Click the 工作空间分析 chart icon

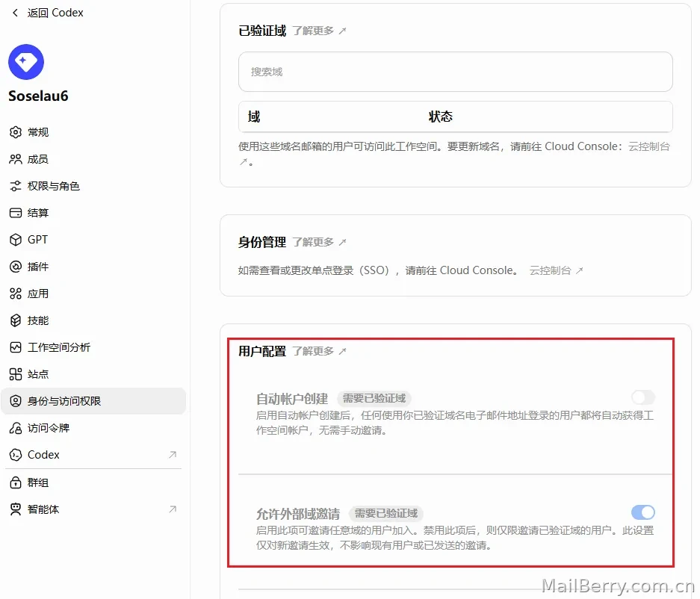coord(16,347)
